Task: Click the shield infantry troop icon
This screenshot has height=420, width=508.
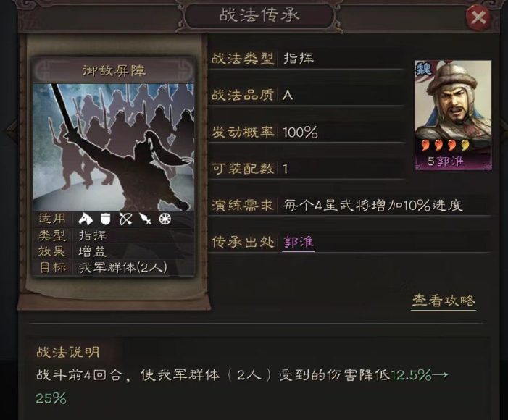Action: [x=105, y=219]
